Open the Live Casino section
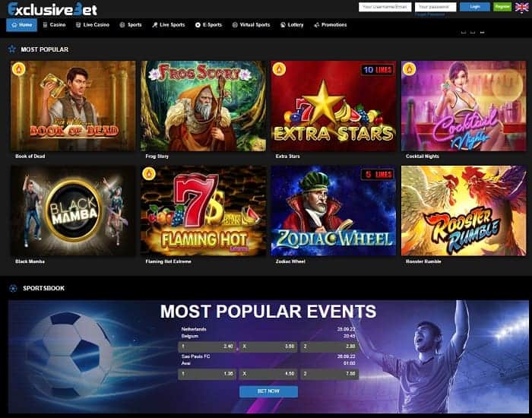This screenshot has height=418, width=532. [x=93, y=25]
